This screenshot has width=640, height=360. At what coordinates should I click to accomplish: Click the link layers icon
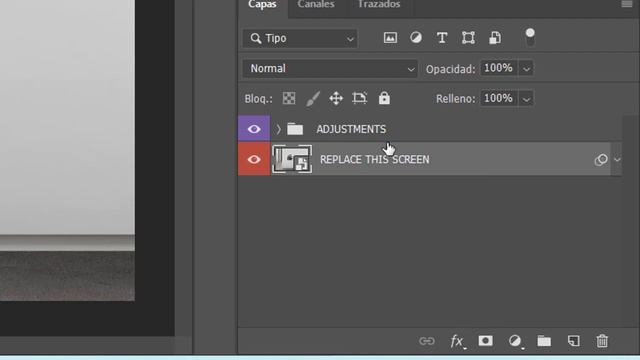[427, 341]
